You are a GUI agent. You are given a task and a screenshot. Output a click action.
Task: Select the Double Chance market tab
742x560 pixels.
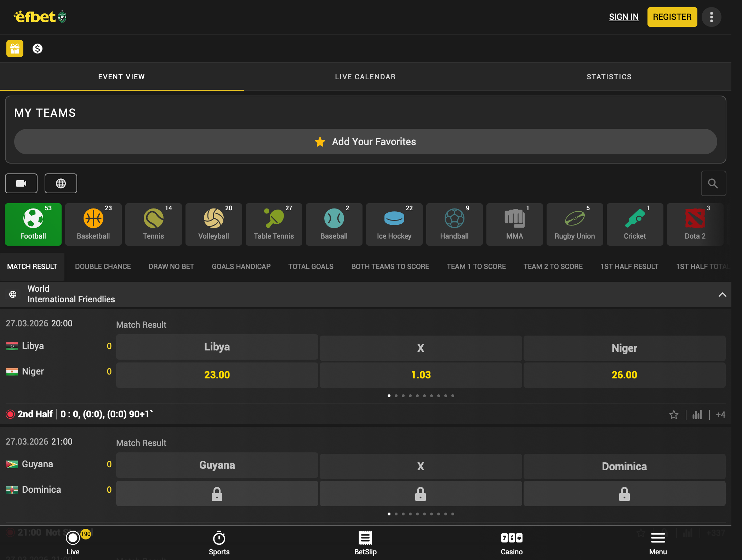(x=103, y=267)
